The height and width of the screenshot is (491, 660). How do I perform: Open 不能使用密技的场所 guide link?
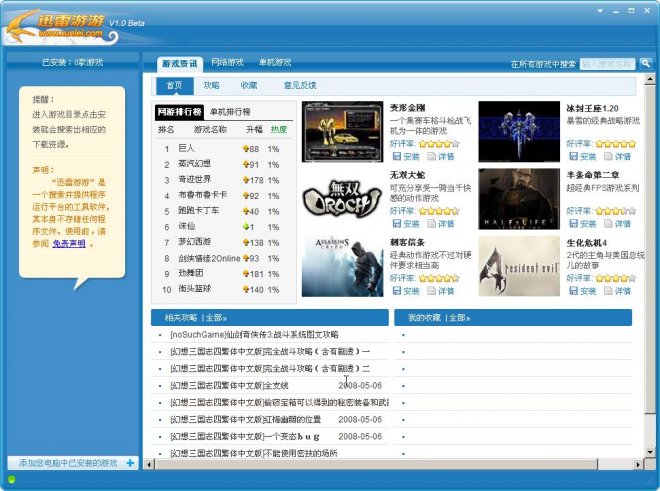click(254, 453)
